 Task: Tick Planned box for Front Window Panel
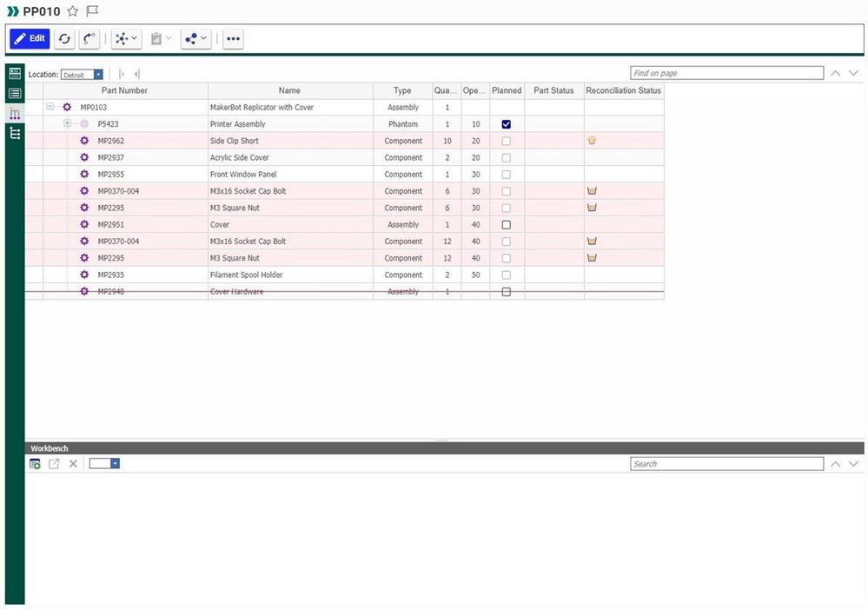tap(506, 175)
